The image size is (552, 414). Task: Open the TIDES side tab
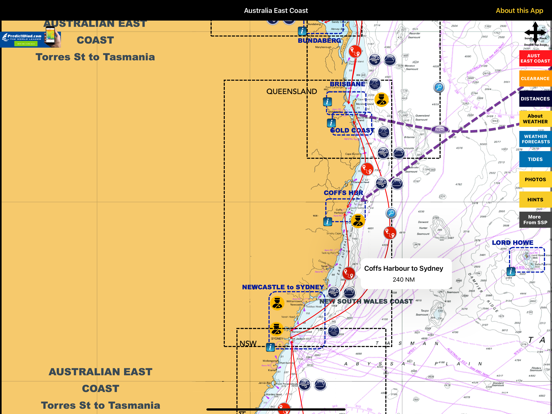[535, 159]
